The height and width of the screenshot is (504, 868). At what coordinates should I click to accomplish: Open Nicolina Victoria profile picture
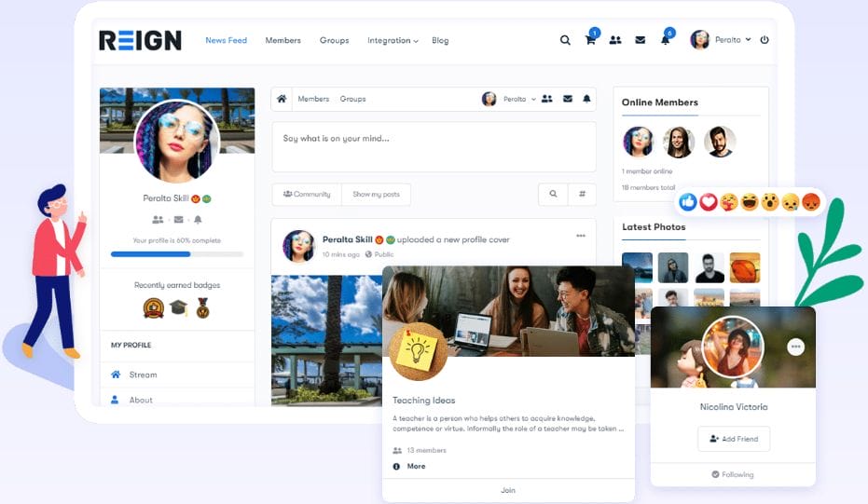click(733, 348)
